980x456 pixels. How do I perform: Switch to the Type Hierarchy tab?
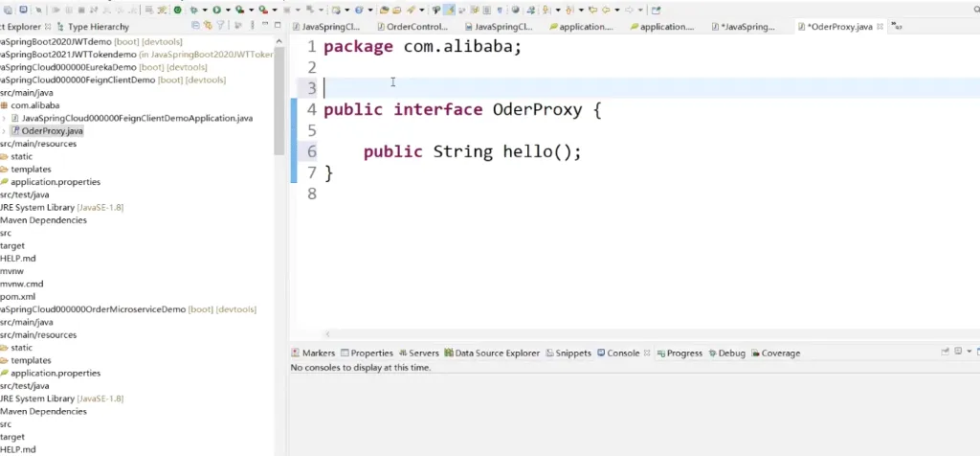coord(93,26)
